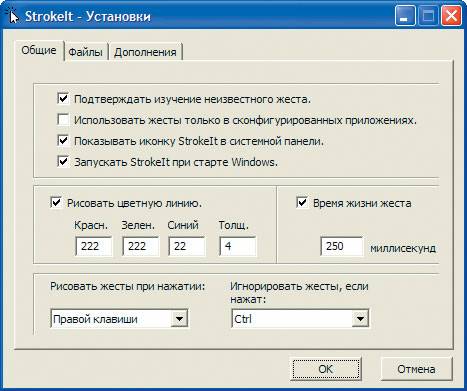Click the StrokeIt cursor icon in title bar
Image resolution: width=467 pixels, height=391 pixels.
[x=13, y=16]
